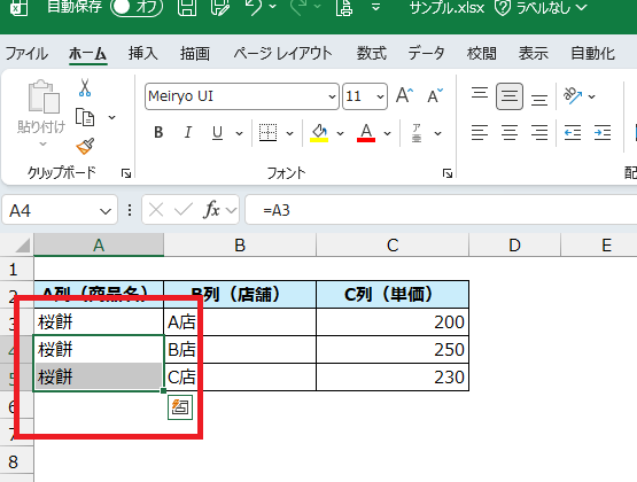Toggle the 自動保存 AutoSave switch
The image size is (637, 482).
point(137,9)
